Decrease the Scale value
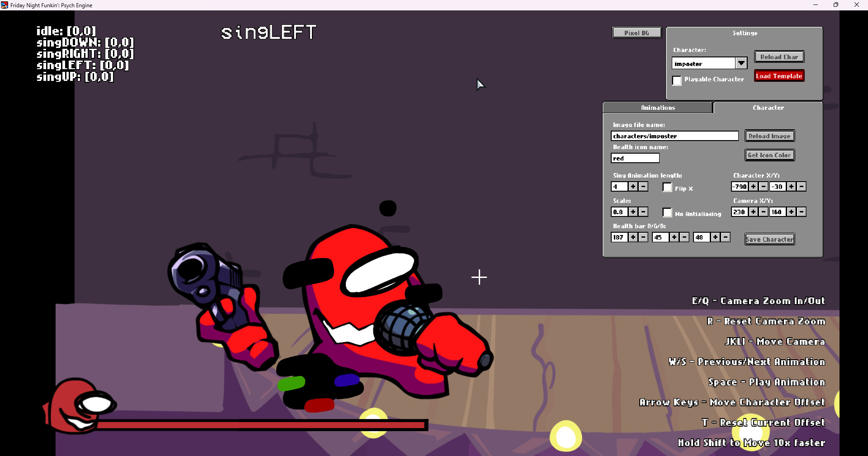 click(x=643, y=212)
